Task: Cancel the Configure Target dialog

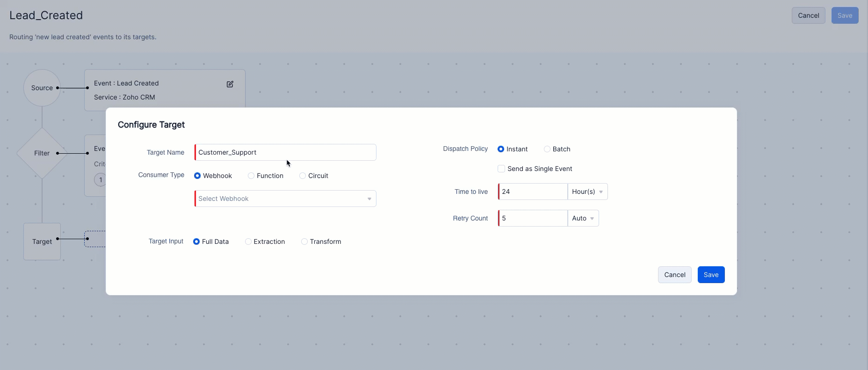Action: click(x=674, y=275)
